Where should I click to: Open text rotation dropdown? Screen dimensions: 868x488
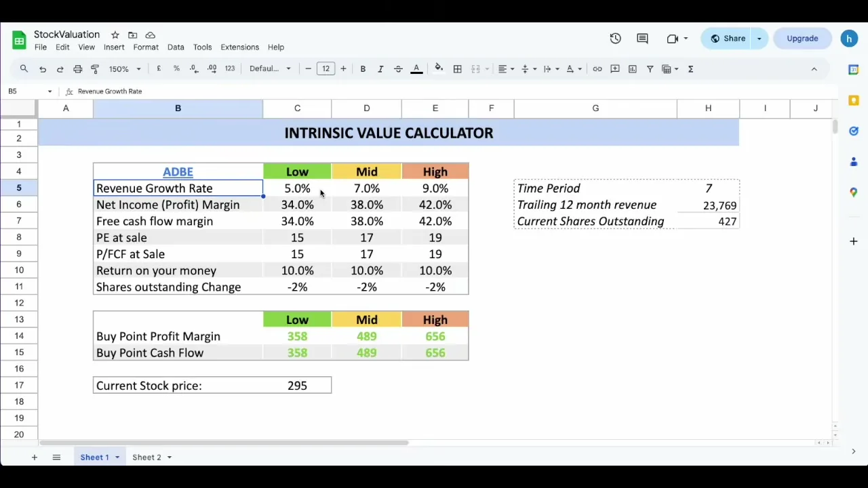[573, 68]
